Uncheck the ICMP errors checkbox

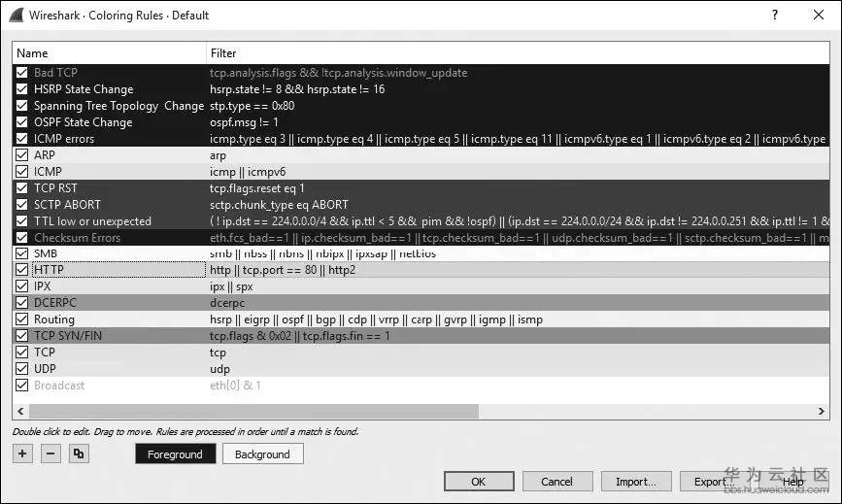click(x=22, y=139)
